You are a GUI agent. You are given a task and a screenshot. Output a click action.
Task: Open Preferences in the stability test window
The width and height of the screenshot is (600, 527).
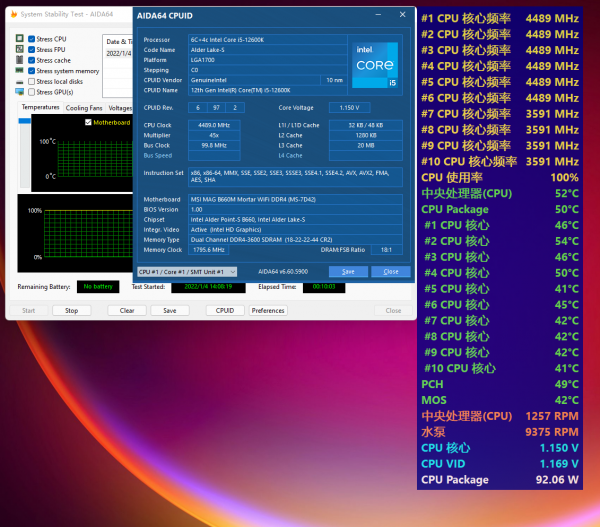tap(268, 310)
